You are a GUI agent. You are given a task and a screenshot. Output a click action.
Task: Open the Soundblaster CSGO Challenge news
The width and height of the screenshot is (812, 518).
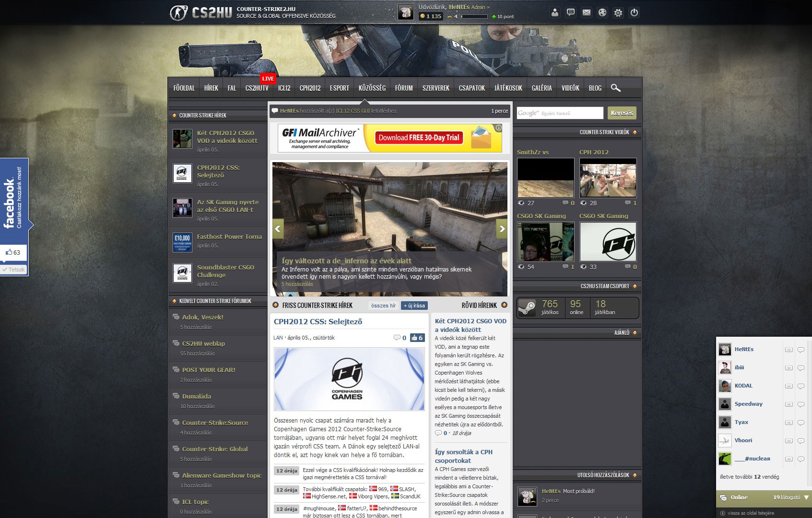[225, 271]
